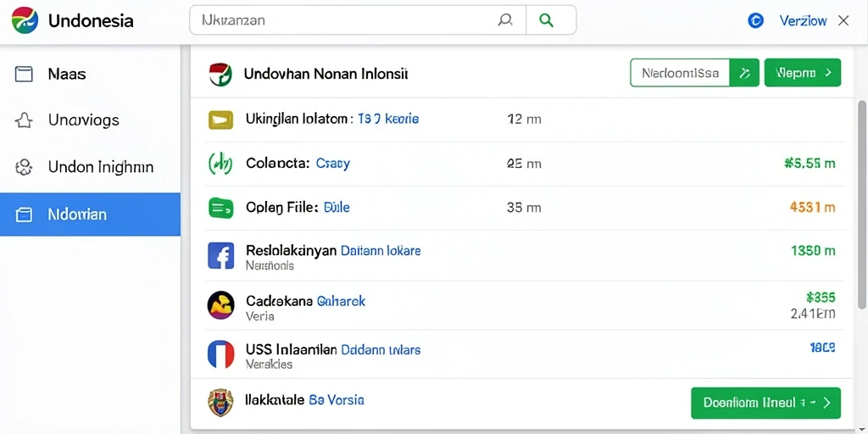Open the Csasy link
The image size is (868, 434).
[x=332, y=164]
